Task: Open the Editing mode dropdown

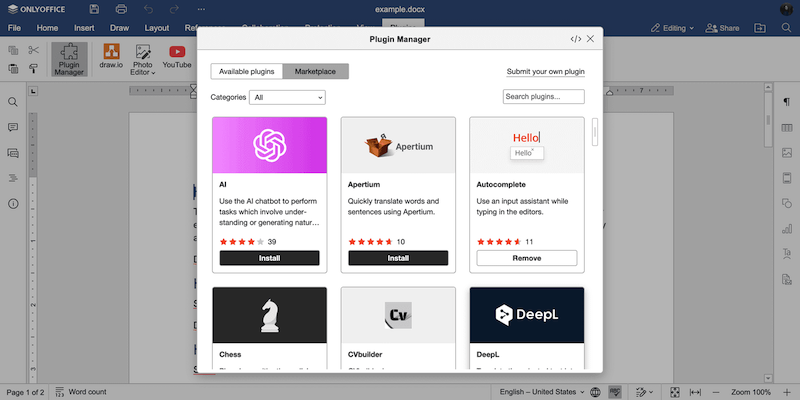Action: [x=669, y=28]
